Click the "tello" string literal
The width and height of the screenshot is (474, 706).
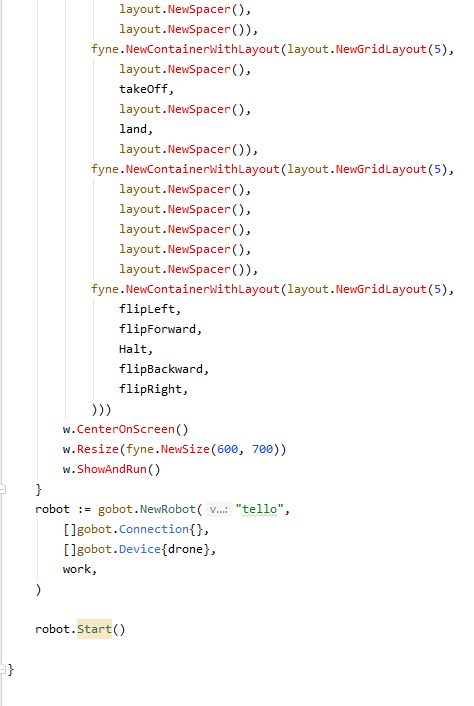coord(259,509)
